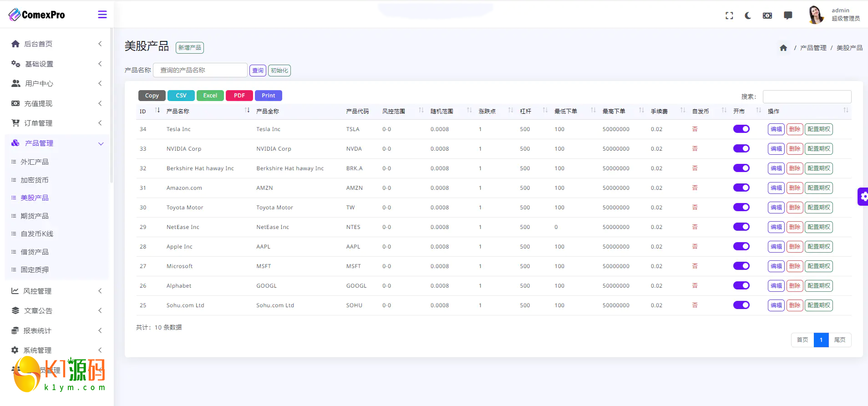
Task: Enter fullscreen mode via header icon
Action: [729, 15]
